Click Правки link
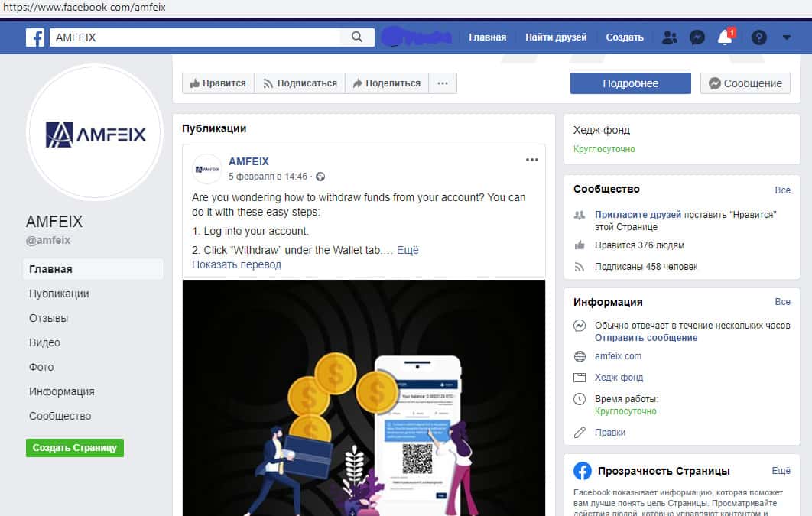The image size is (812, 516). (x=610, y=432)
